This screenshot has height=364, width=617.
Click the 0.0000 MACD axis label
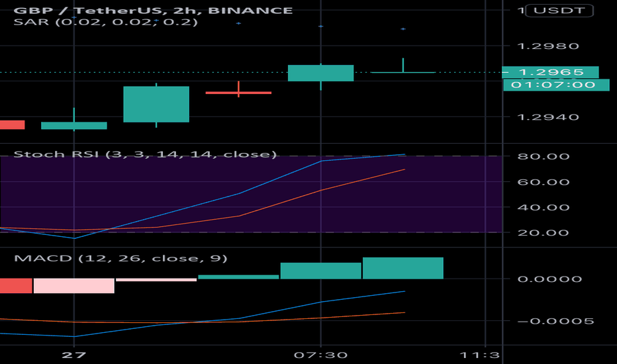[549, 279]
